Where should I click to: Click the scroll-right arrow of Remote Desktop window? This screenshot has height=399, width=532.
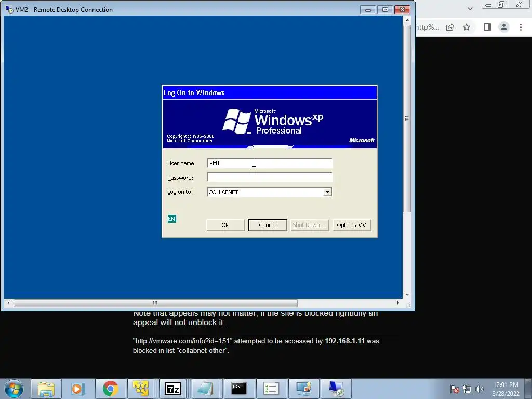pos(398,303)
